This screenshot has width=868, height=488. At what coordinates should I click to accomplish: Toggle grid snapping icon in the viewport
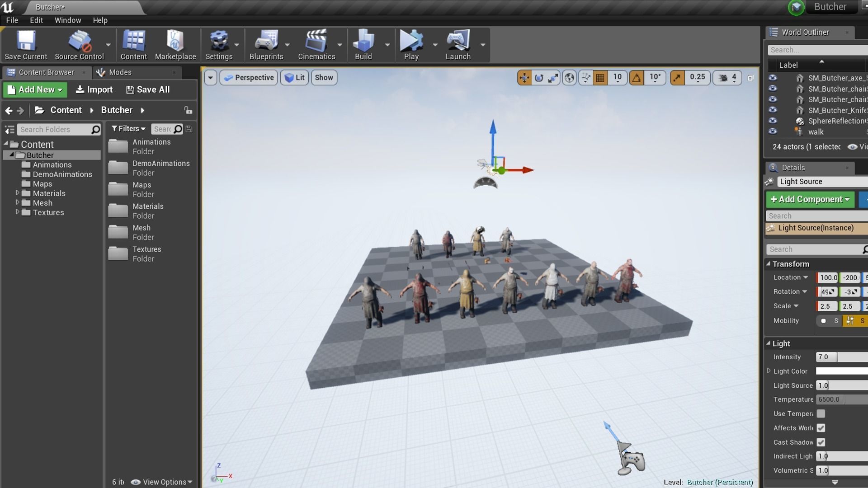600,78
